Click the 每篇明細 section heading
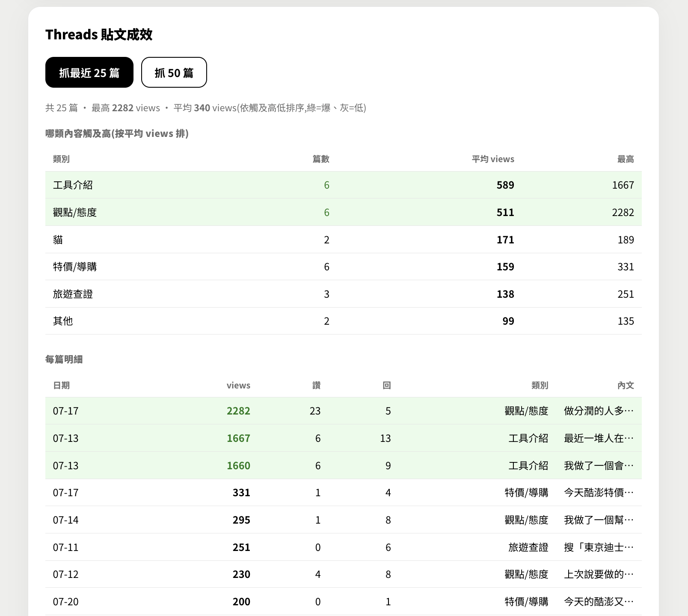This screenshot has height=616, width=688. pyautogui.click(x=64, y=359)
